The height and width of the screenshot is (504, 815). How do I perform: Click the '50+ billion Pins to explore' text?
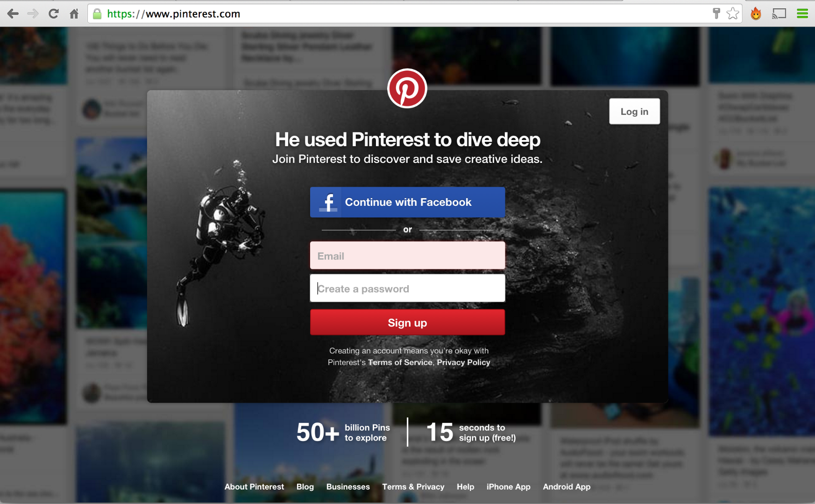343,432
